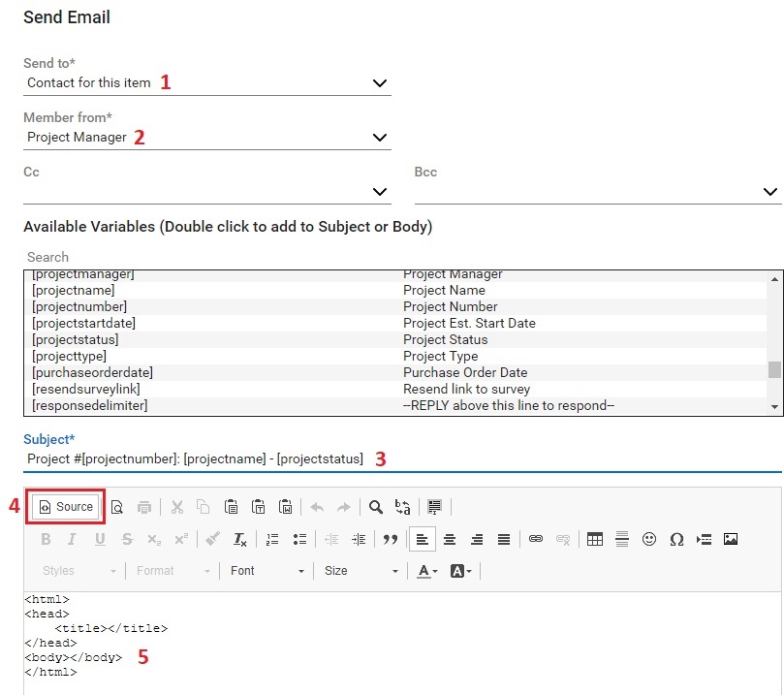Click the Remove Format icon

[x=240, y=539]
